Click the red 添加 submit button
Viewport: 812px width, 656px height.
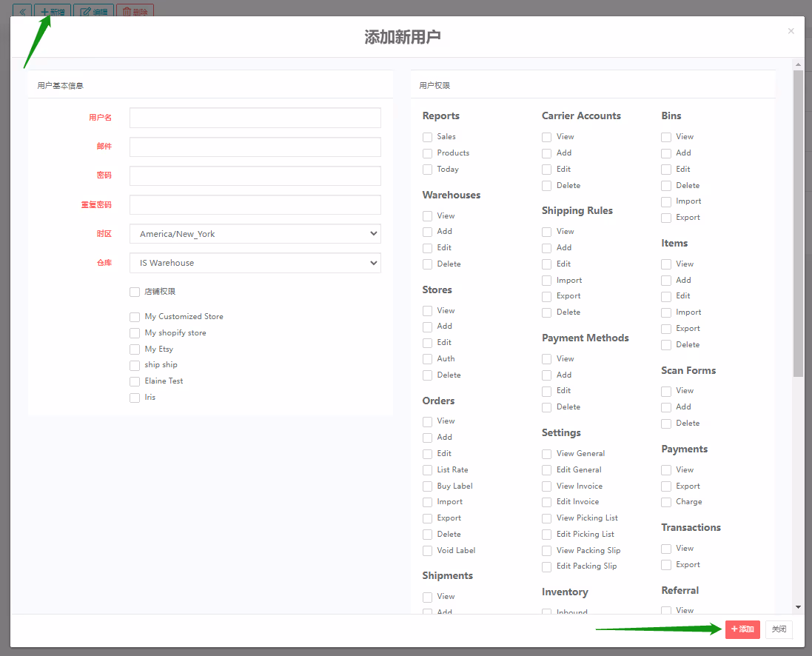742,629
